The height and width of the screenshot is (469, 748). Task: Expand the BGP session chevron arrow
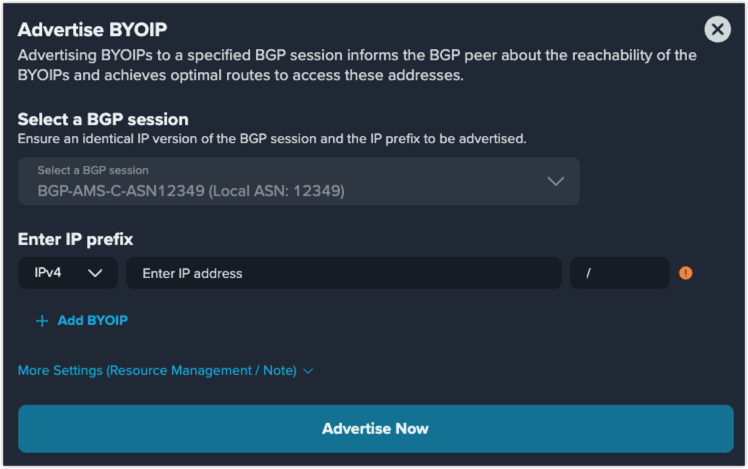coord(555,181)
